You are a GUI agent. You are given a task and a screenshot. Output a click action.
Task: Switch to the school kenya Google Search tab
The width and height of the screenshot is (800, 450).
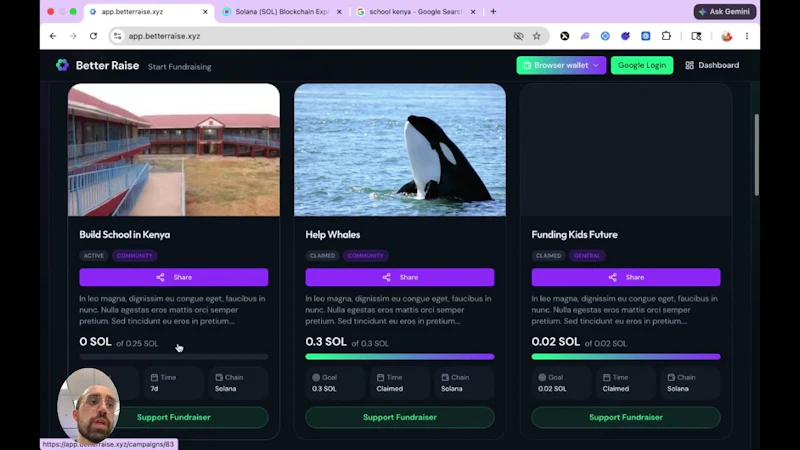point(415,11)
